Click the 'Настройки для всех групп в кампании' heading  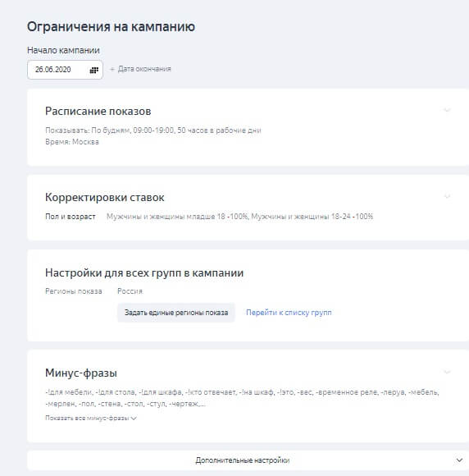coord(144,272)
